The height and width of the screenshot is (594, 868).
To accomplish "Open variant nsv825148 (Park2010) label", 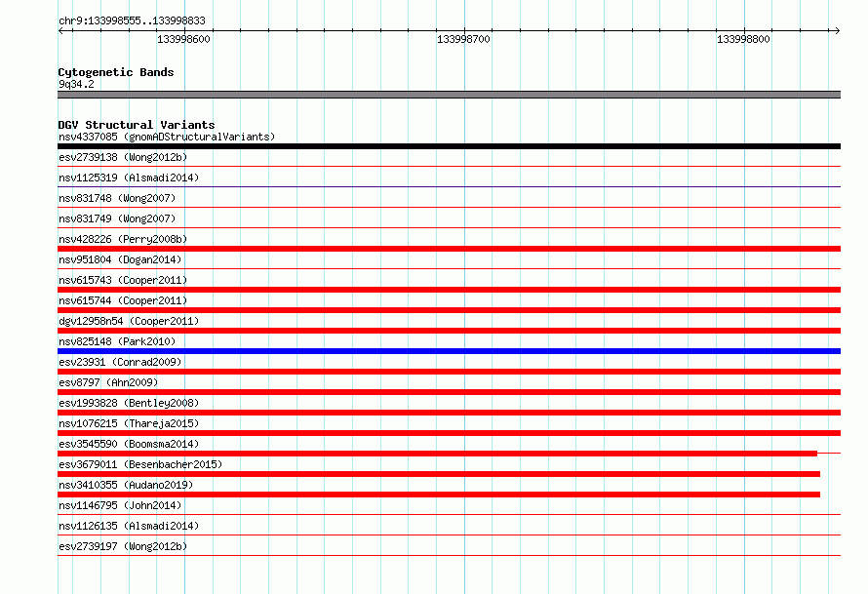I will click(x=117, y=341).
